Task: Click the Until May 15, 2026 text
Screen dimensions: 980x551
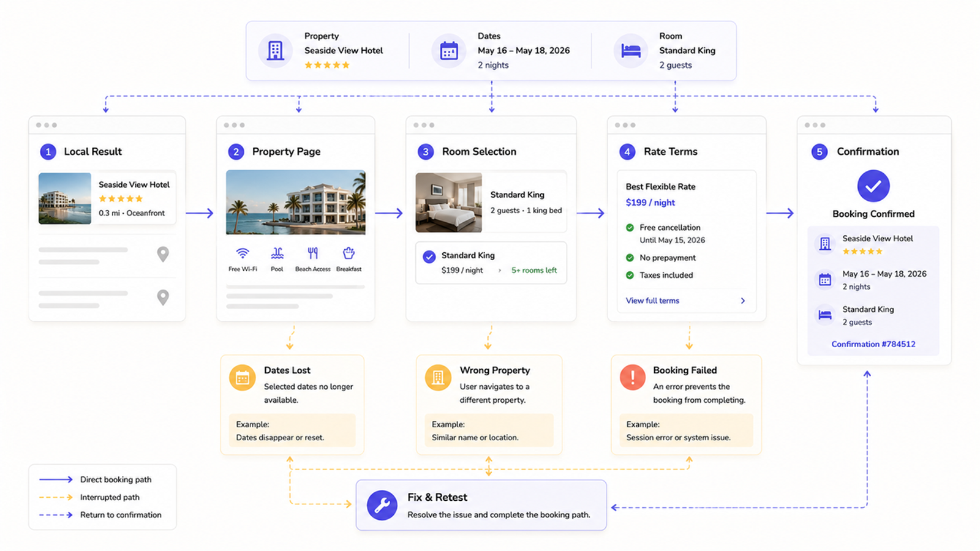Action: point(673,240)
